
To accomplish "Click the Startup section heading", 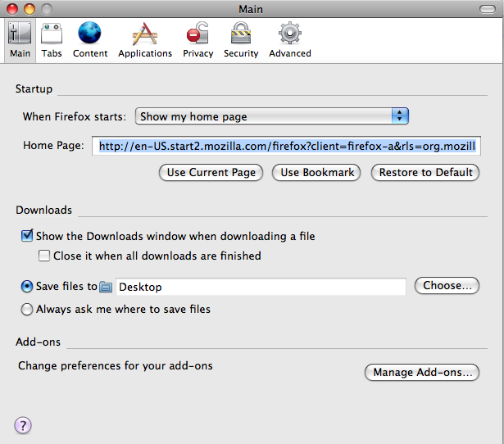I will pos(34,88).
